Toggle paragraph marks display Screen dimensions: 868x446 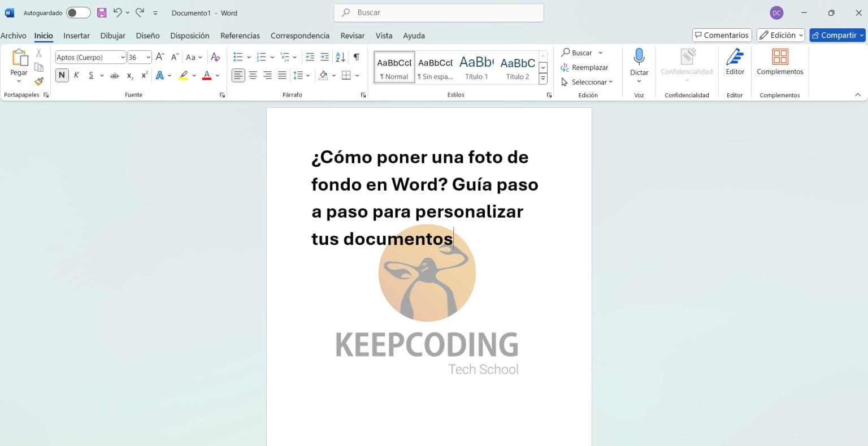click(x=356, y=57)
